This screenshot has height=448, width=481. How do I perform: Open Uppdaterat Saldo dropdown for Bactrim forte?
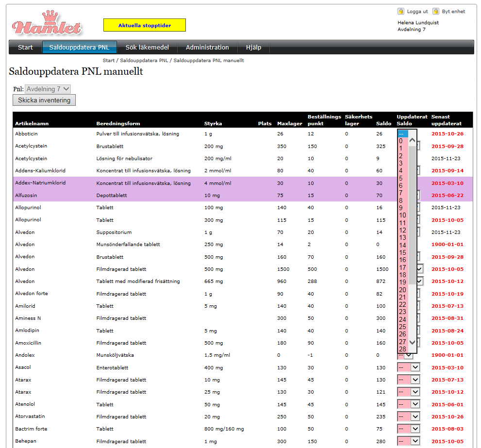[x=409, y=429]
